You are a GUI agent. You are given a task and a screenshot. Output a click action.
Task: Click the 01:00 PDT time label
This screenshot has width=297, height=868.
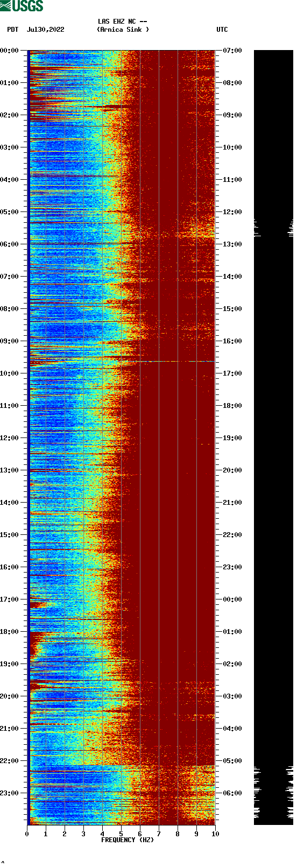click(x=9, y=83)
